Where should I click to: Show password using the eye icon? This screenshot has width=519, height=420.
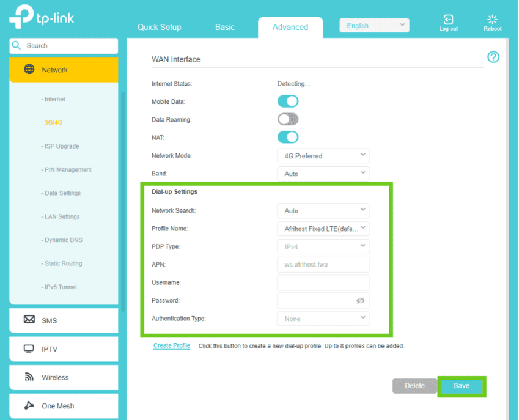click(x=360, y=301)
